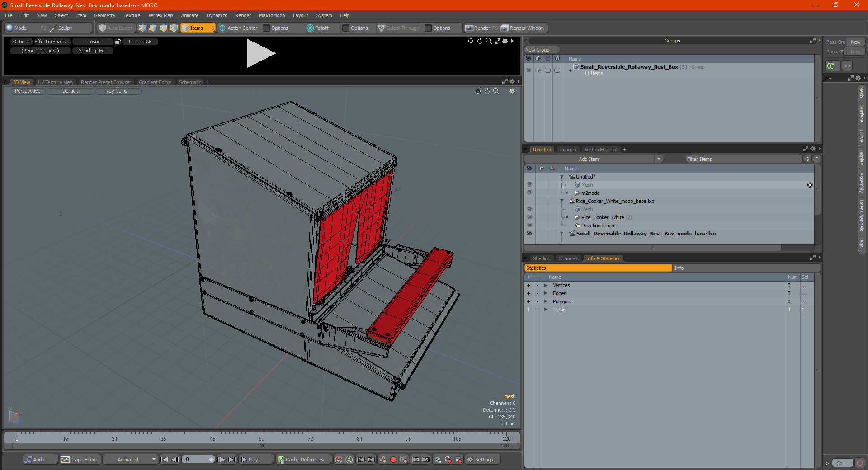Go to the last frame
This screenshot has height=470, width=868.
tap(232, 460)
